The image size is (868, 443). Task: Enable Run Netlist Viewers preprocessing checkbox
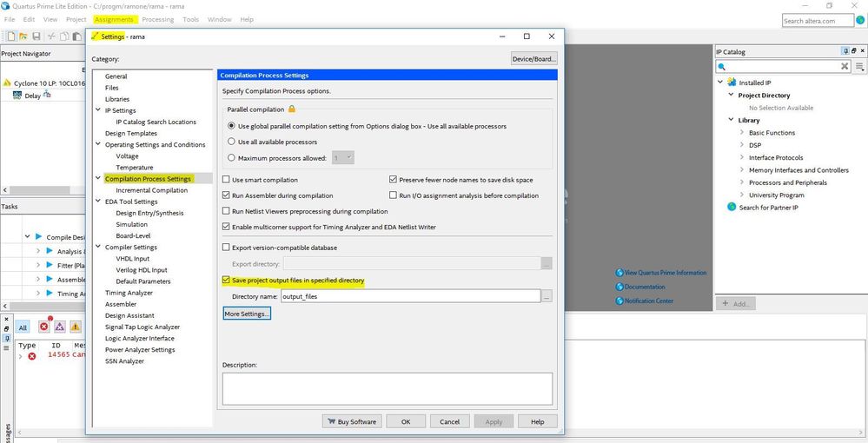click(x=226, y=210)
